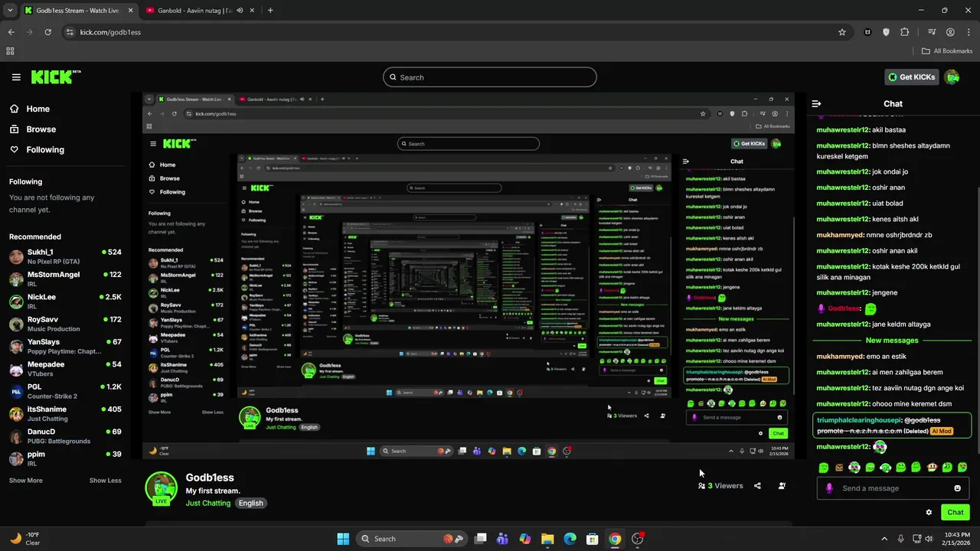The height and width of the screenshot is (551, 980).
Task: Click the KICK logo
Action: [x=55, y=77]
